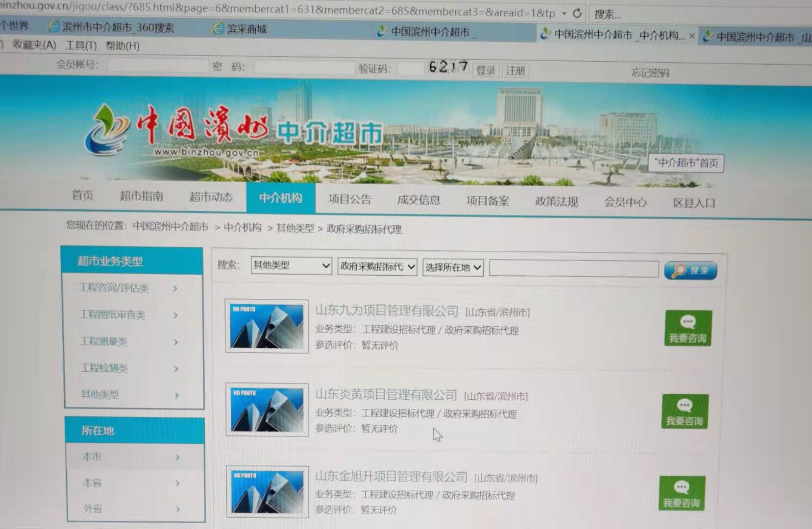
Task: Open the 超市动态 nav item
Action: pyautogui.click(x=211, y=197)
